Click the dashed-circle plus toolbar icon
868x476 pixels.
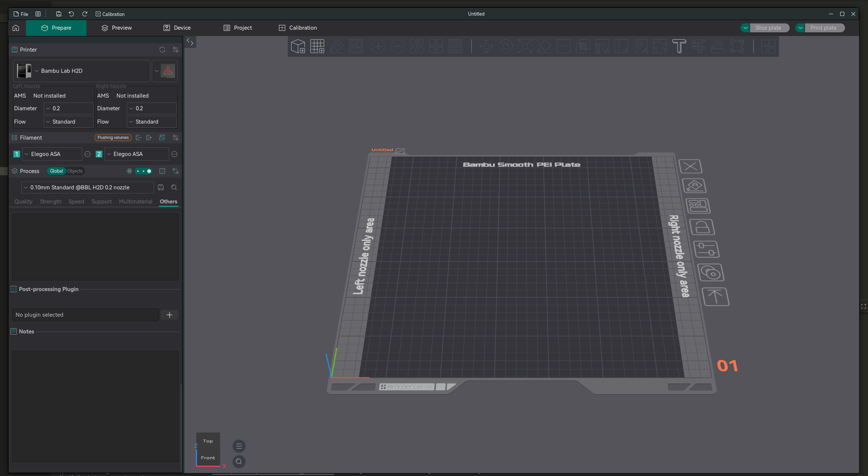coord(378,46)
